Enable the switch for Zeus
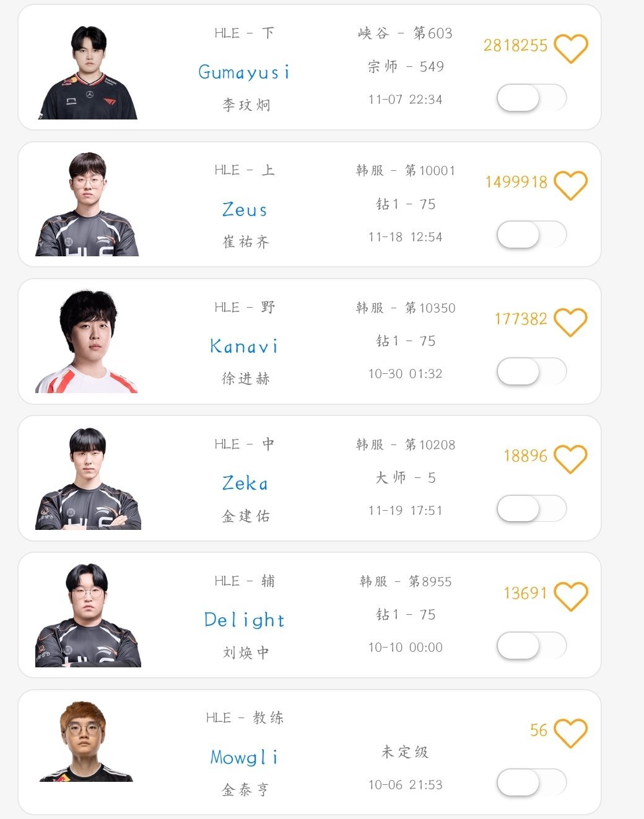 click(x=531, y=235)
